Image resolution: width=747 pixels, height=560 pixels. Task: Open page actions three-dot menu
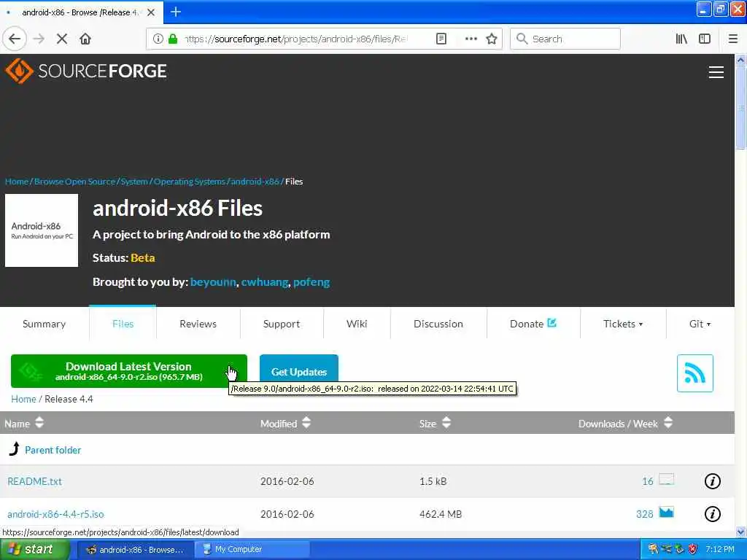(x=471, y=39)
